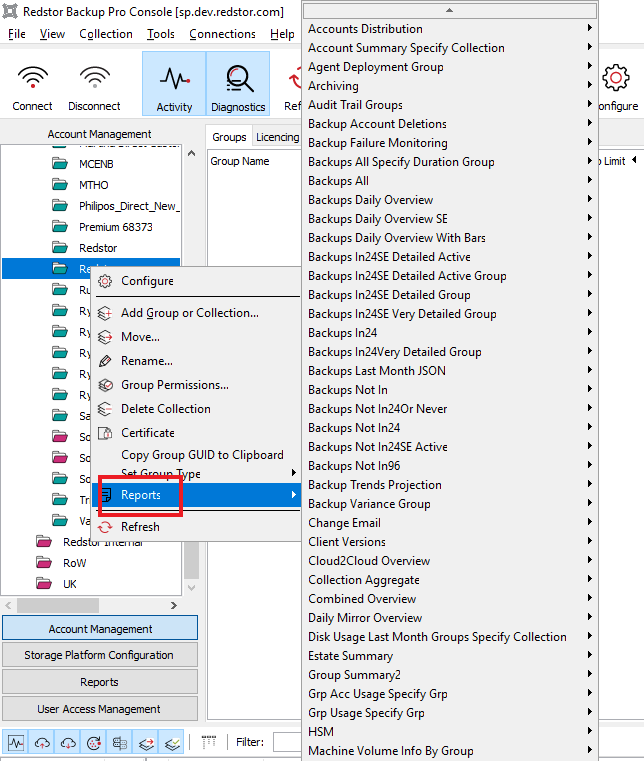Choose Move from the context menu
The height and width of the screenshot is (761, 644).
196,337
